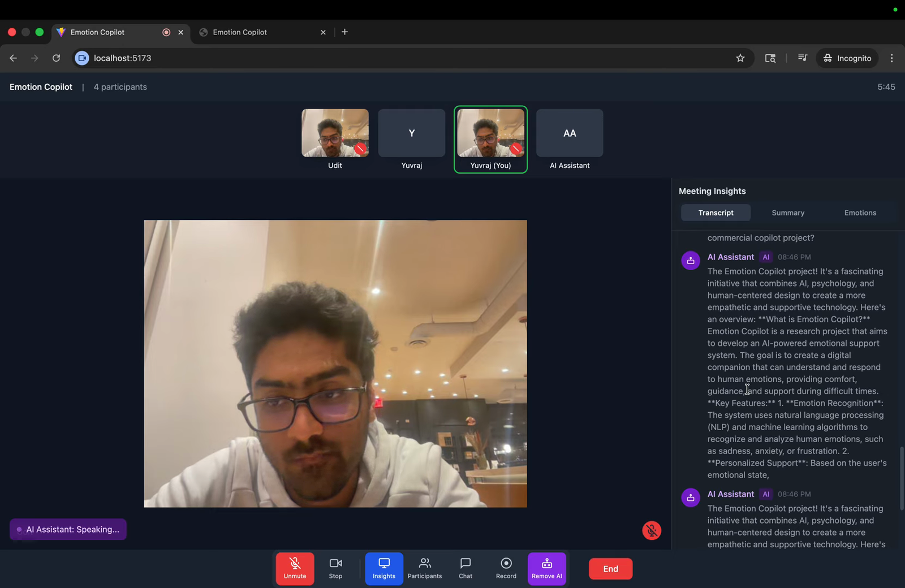The height and width of the screenshot is (588, 905).
Task: Open the browser three-dot menu
Action: [892, 58]
